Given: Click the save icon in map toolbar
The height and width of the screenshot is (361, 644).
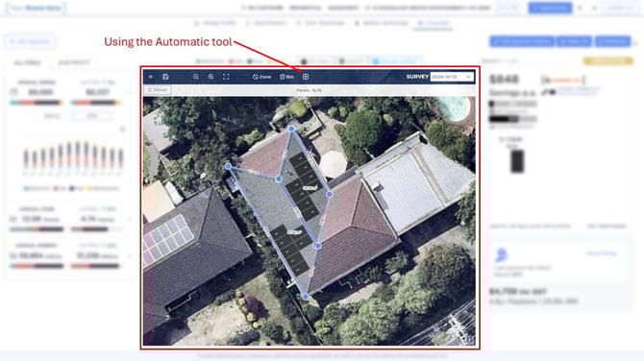Looking at the screenshot, I should coord(165,77).
